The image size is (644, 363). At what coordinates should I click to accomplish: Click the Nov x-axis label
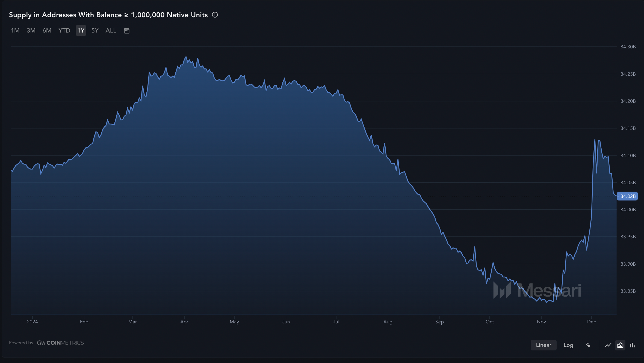[x=541, y=322]
